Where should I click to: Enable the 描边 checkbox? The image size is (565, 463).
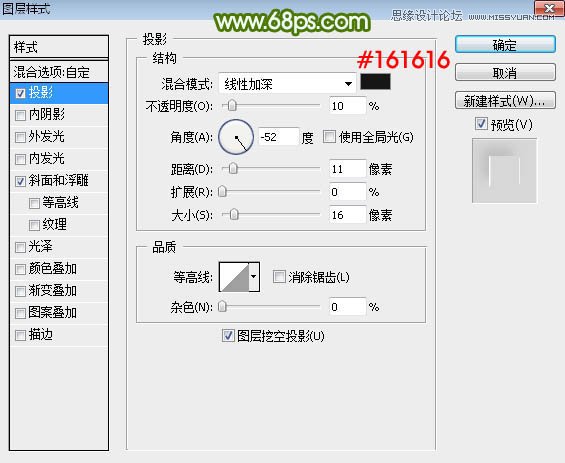[x=21, y=335]
